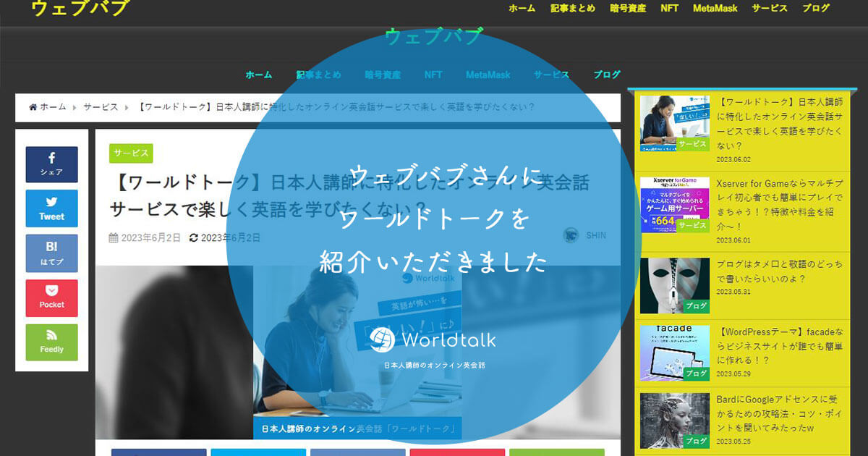
Task: Open ブログ in the yellow top header
Action: click(816, 9)
